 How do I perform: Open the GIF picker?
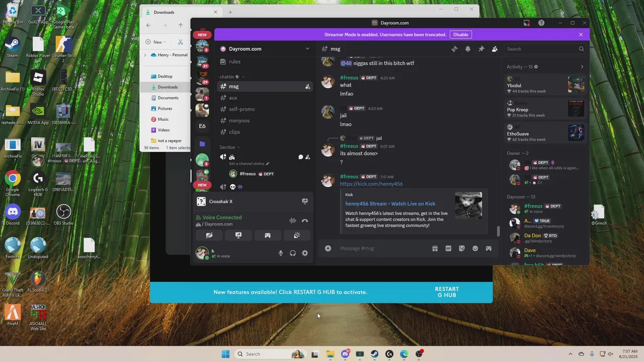[x=448, y=248]
